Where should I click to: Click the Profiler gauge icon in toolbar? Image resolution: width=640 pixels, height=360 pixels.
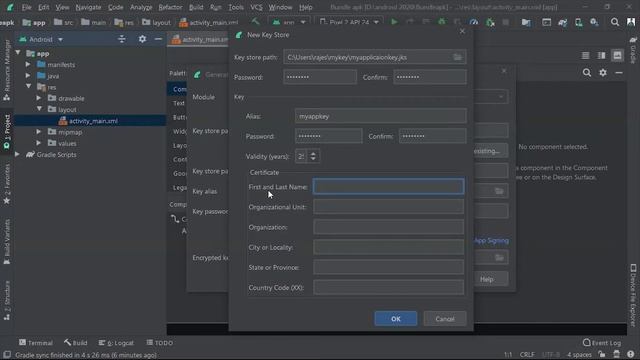(473, 22)
